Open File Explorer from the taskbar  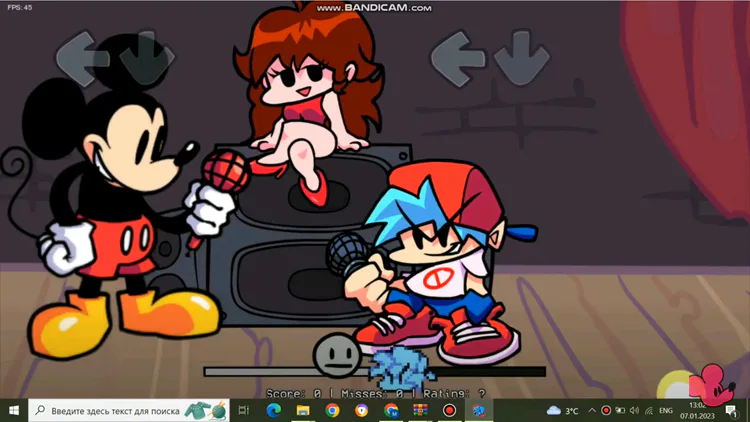303,411
